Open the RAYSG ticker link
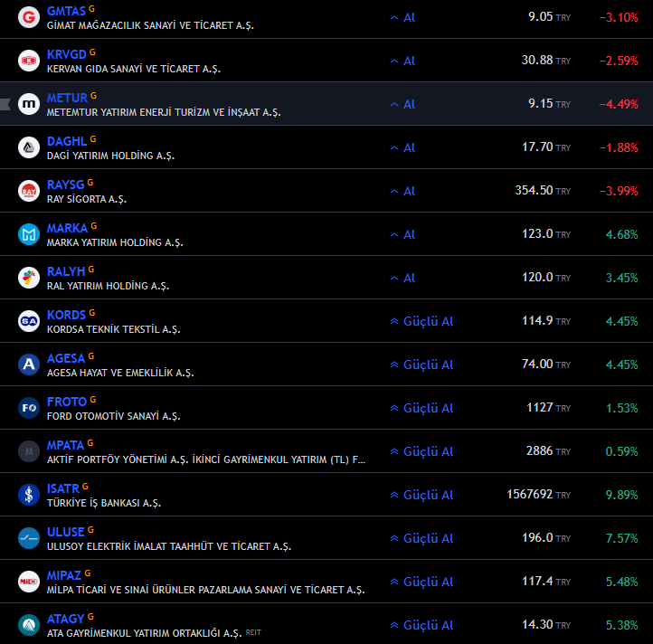The image size is (653, 644). pyautogui.click(x=66, y=185)
